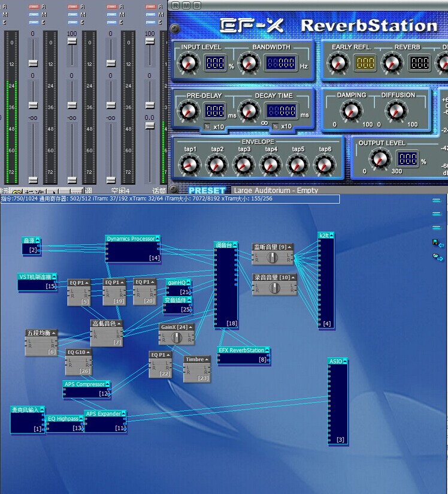Screen dimensions: 448x494
Task: Click the 录音音量 [10] module knob
Action: point(274,288)
